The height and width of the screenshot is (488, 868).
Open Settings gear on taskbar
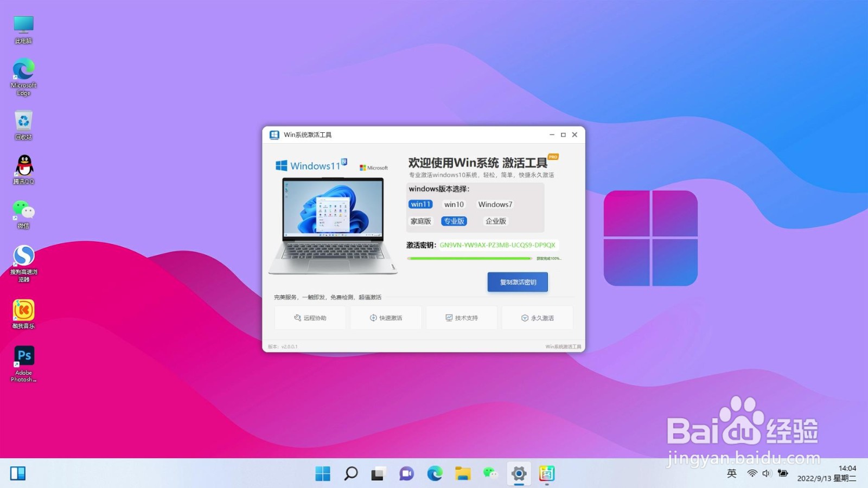[x=519, y=473]
